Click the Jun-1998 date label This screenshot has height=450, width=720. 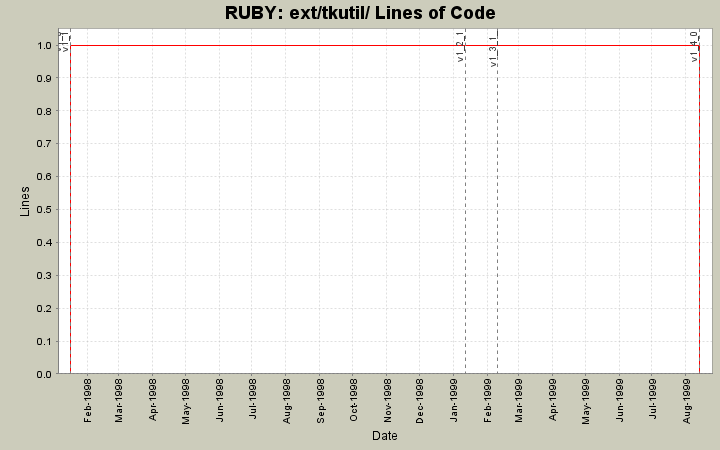pyautogui.click(x=219, y=400)
